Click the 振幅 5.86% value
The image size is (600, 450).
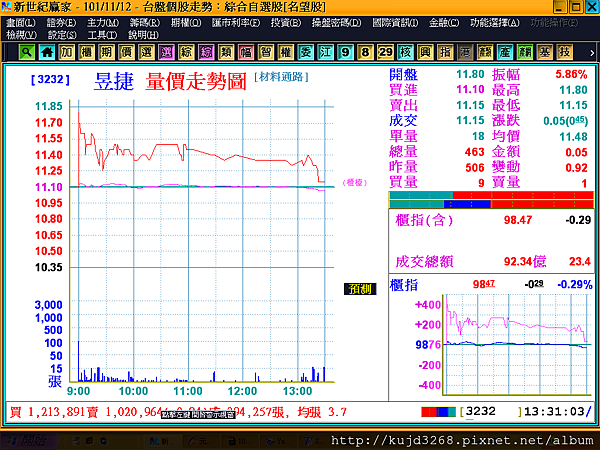pyautogui.click(x=571, y=74)
